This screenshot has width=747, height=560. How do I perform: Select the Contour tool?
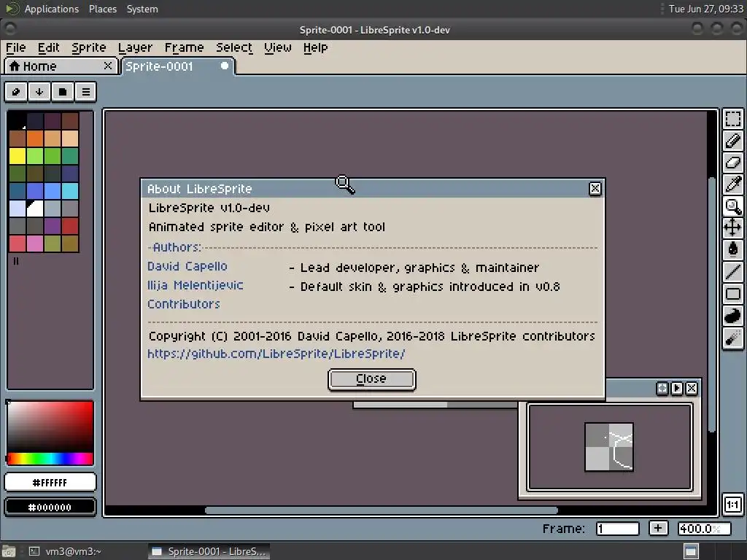click(733, 315)
